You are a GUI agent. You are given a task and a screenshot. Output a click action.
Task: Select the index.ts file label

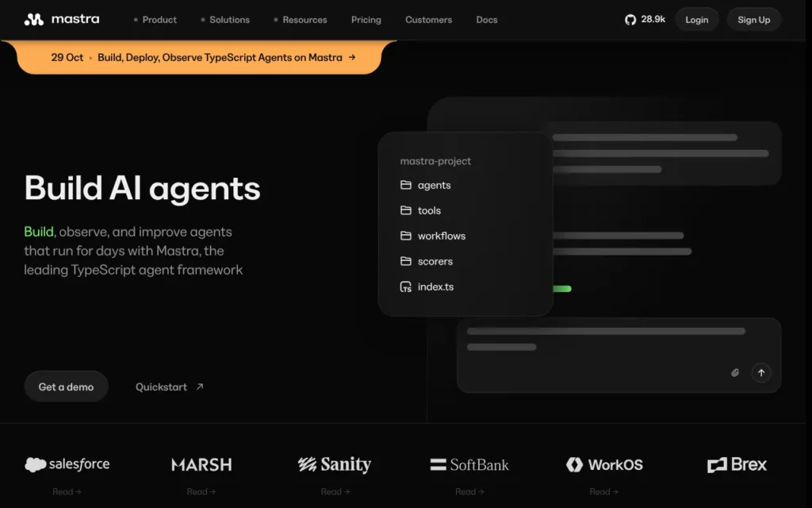point(435,287)
